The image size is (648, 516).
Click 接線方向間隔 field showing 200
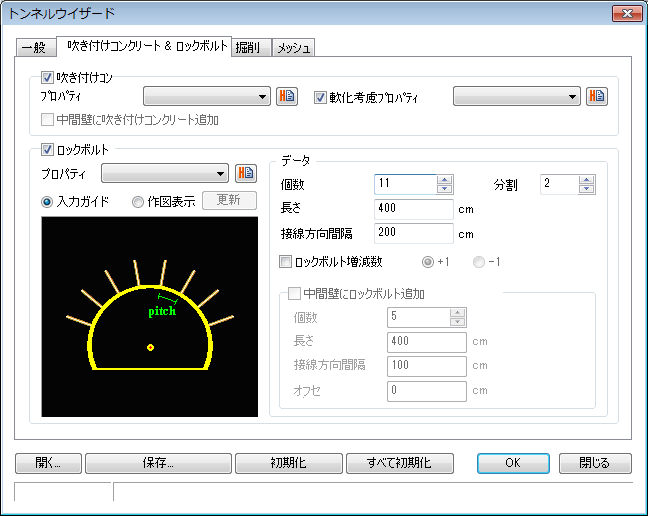coord(414,233)
